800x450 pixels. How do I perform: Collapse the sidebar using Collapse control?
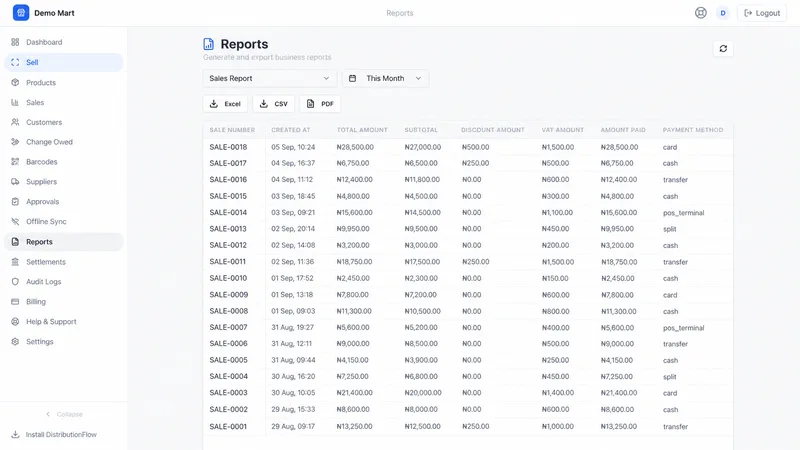pos(64,414)
